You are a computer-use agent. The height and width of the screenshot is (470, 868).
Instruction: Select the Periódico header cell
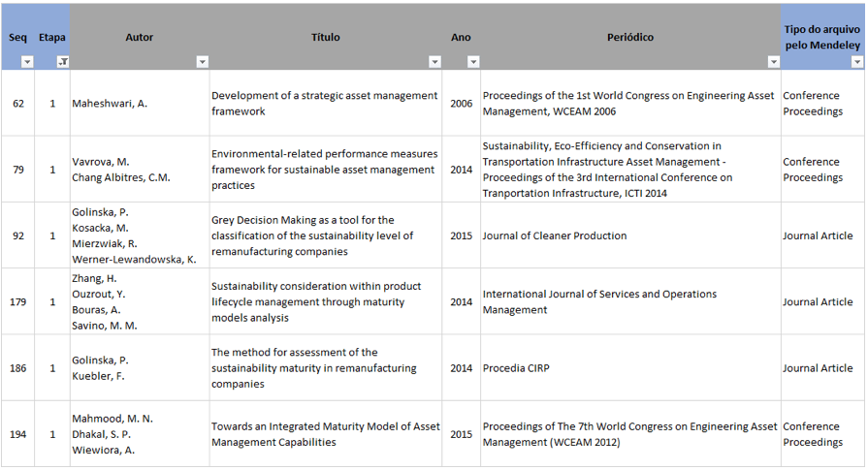pyautogui.click(x=630, y=37)
